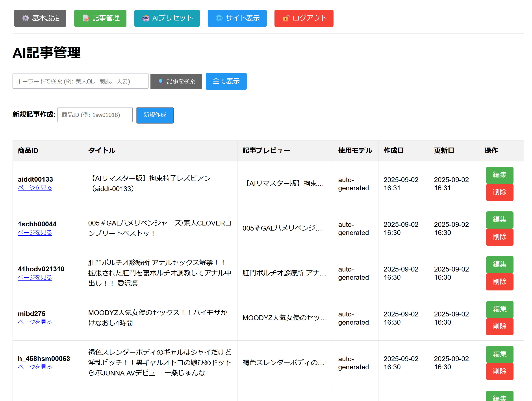
Task: Click the keyword search input field
Action: pyautogui.click(x=80, y=81)
